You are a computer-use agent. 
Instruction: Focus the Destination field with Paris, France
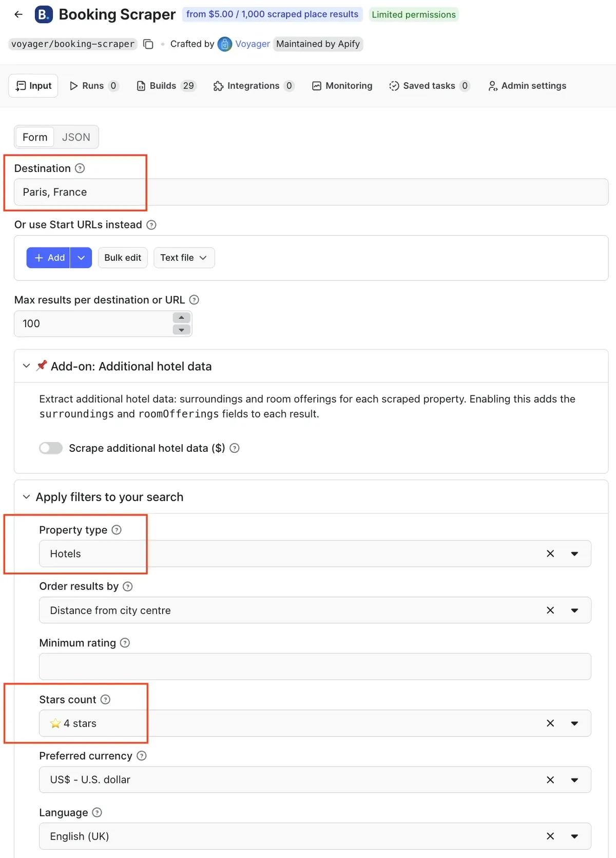[311, 192]
